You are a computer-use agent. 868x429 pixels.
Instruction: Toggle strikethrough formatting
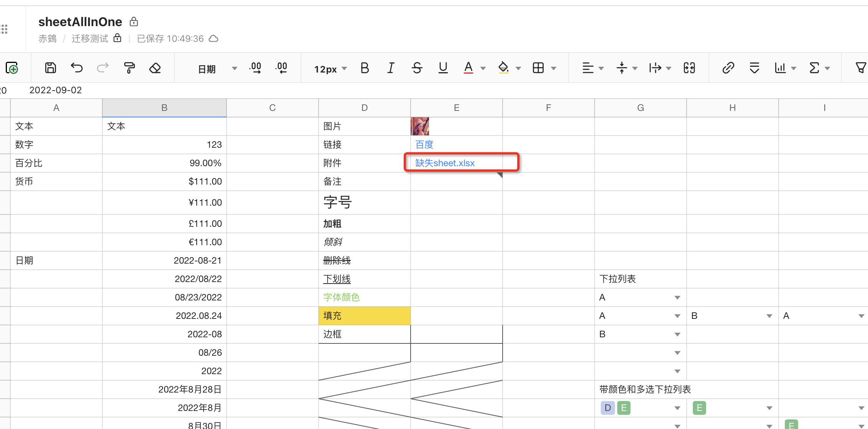click(x=417, y=68)
